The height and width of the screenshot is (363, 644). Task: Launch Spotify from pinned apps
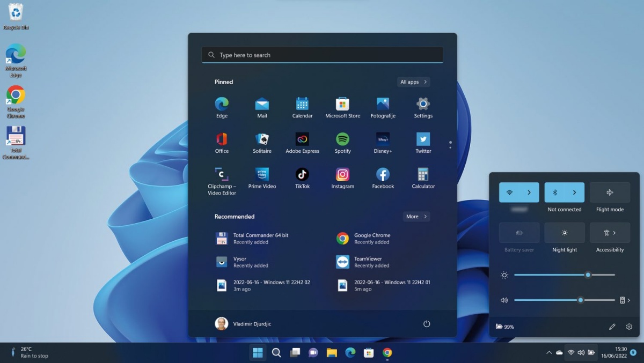coord(342,143)
